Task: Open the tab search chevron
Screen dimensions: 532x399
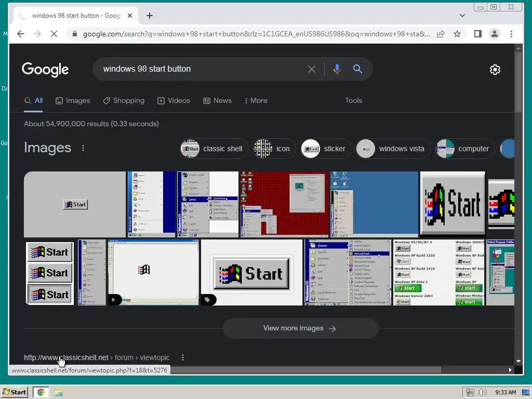Action: (462, 16)
